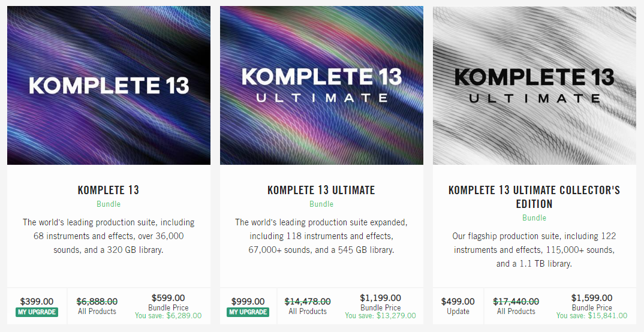Click the description mentioning 118 instruments and effects
Image resolution: width=644 pixels, height=332 pixels.
coord(321,236)
